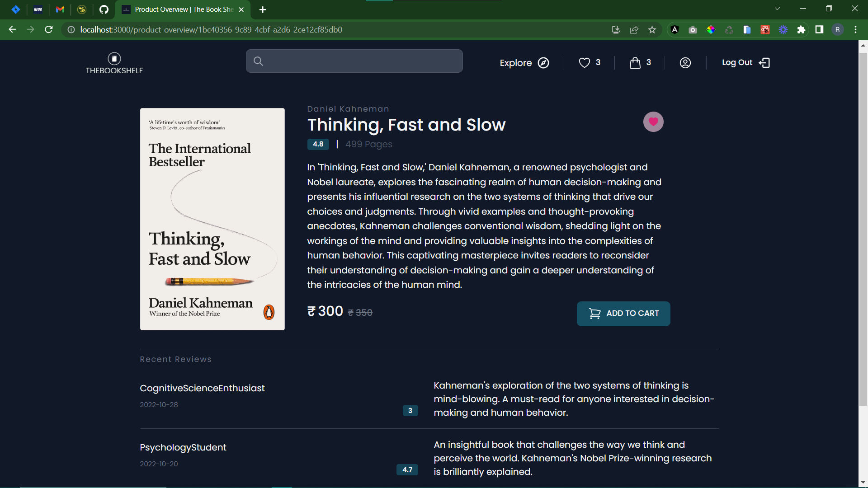Open wishlist via heart icon in navbar
The image size is (868, 488).
(x=585, y=63)
